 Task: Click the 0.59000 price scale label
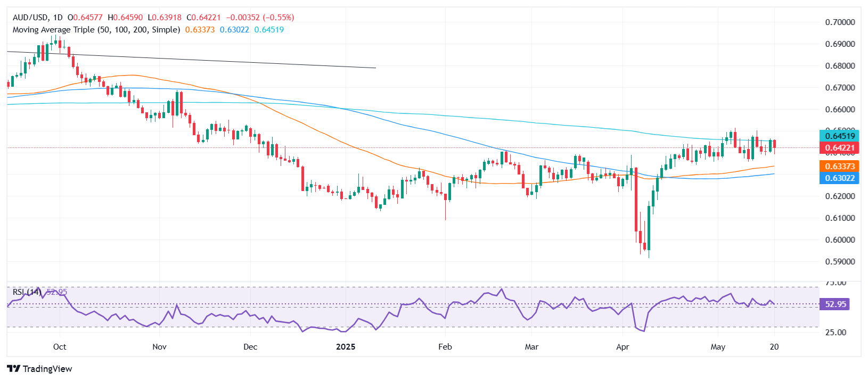pos(840,262)
